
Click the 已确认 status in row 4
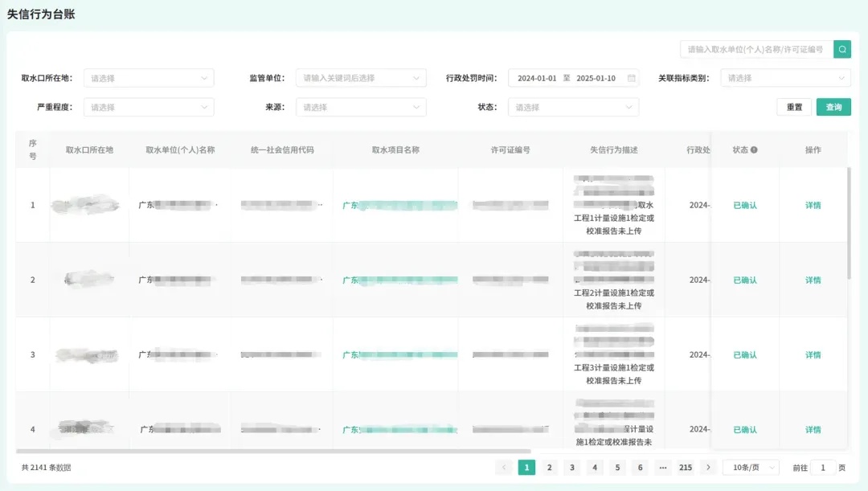pyautogui.click(x=744, y=430)
